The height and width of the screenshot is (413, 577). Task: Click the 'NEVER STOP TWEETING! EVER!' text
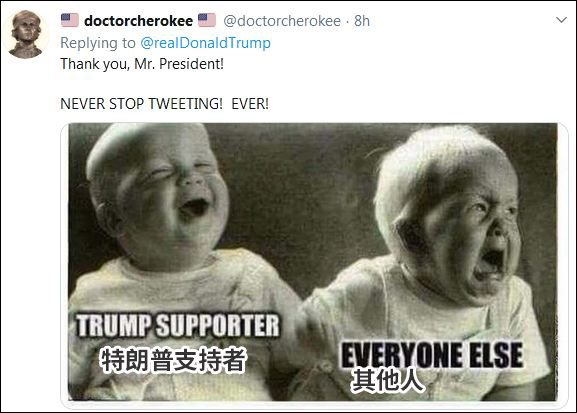164,104
